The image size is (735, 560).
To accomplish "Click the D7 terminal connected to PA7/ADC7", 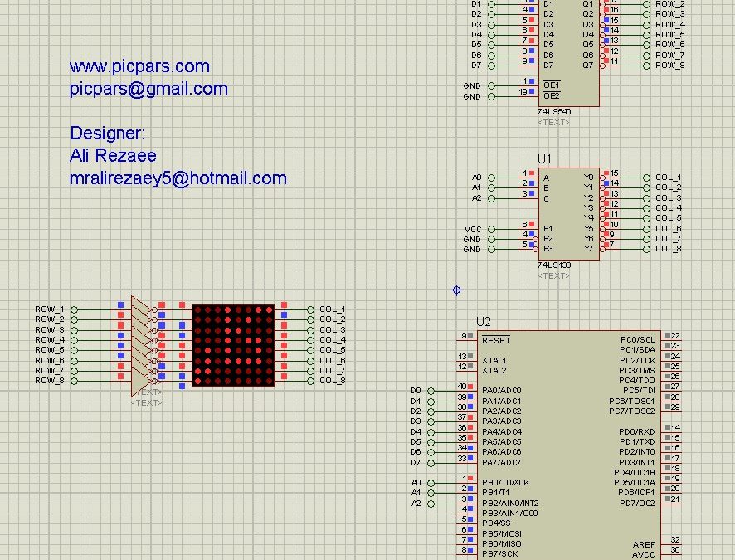I will 431,463.
